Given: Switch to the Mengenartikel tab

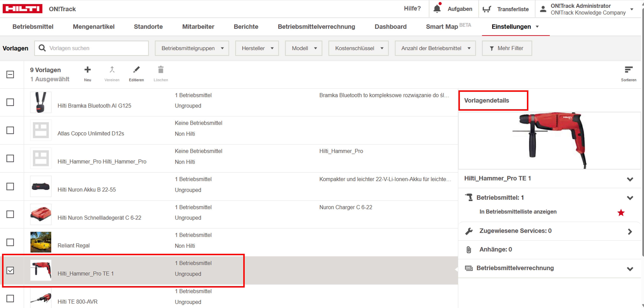Looking at the screenshot, I should click(94, 26).
